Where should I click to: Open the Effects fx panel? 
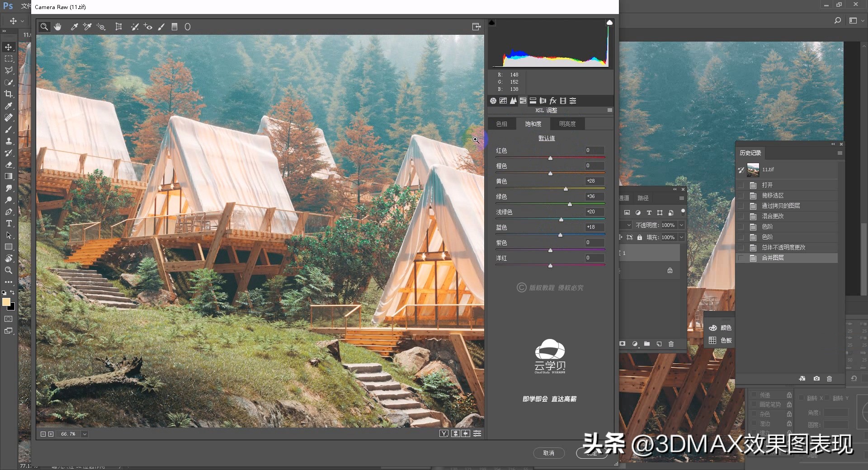[x=553, y=100]
